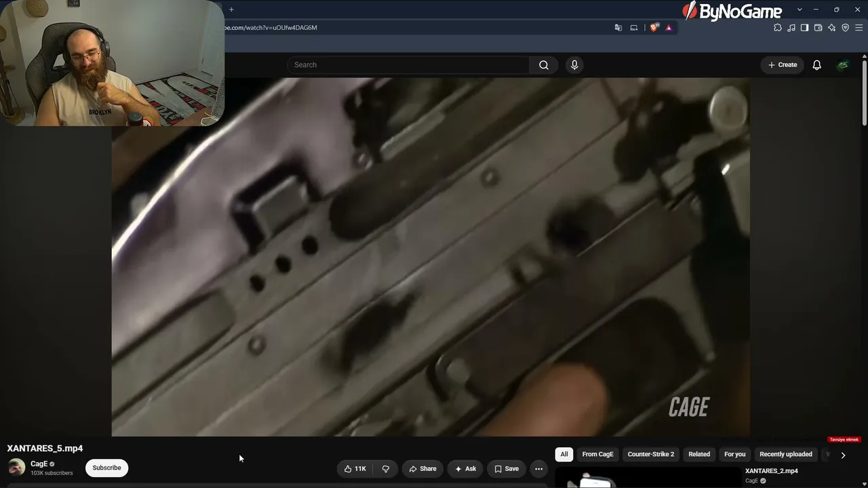Image resolution: width=868 pixels, height=488 pixels.
Task: Open the CagE channel name link
Action: pos(39,464)
